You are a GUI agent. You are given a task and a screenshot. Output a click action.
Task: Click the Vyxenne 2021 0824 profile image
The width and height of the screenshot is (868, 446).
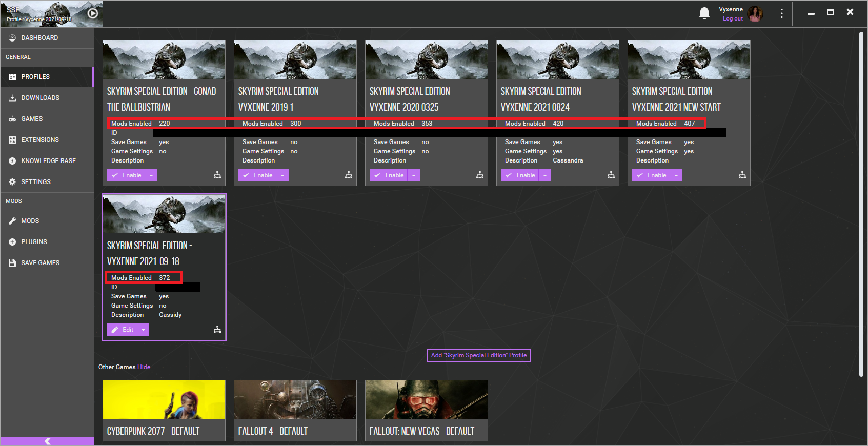tap(558, 60)
